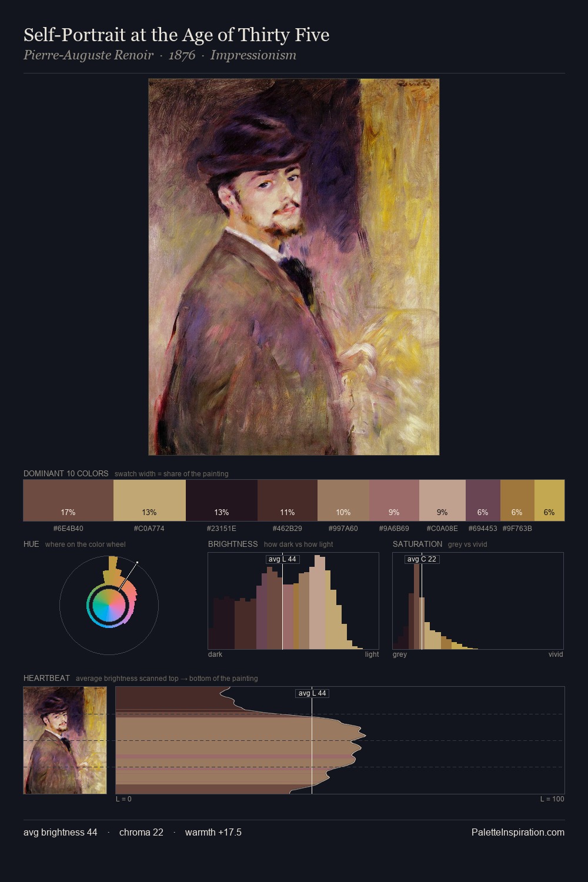This screenshot has width=588, height=882.
Task: Click the #23151E hex code text
Action: [222, 529]
